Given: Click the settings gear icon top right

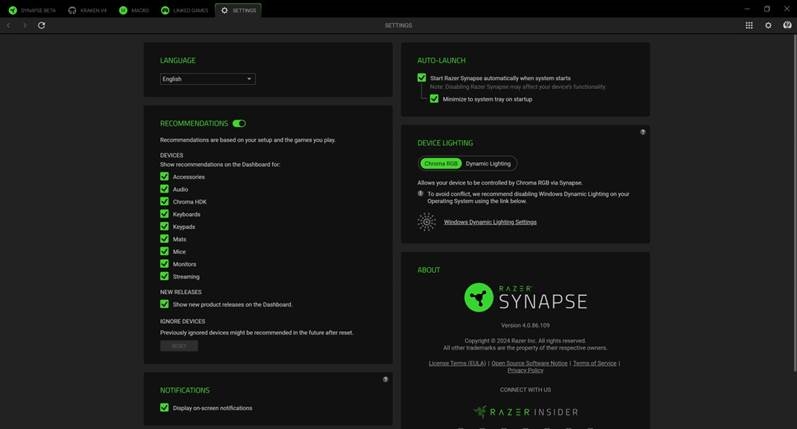Looking at the screenshot, I should point(768,25).
